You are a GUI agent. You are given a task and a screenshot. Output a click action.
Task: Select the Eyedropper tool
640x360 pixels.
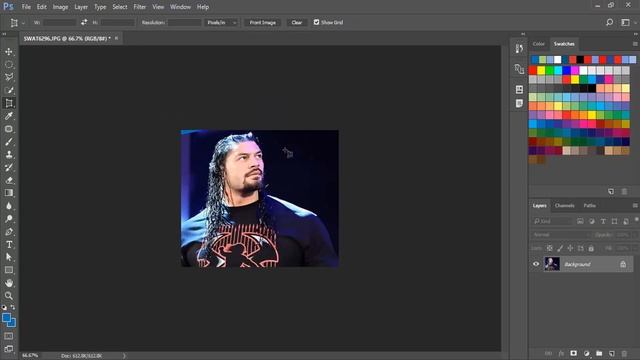9,116
